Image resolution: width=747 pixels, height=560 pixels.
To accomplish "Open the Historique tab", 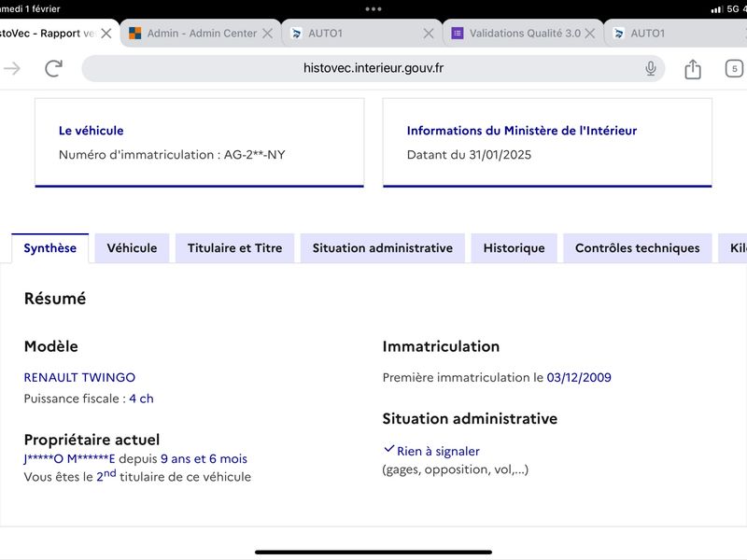I will (514, 248).
